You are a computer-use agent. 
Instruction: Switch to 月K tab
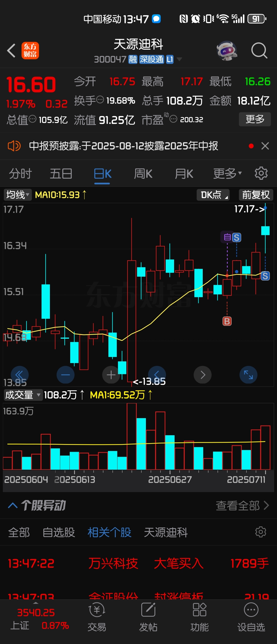[x=184, y=173]
